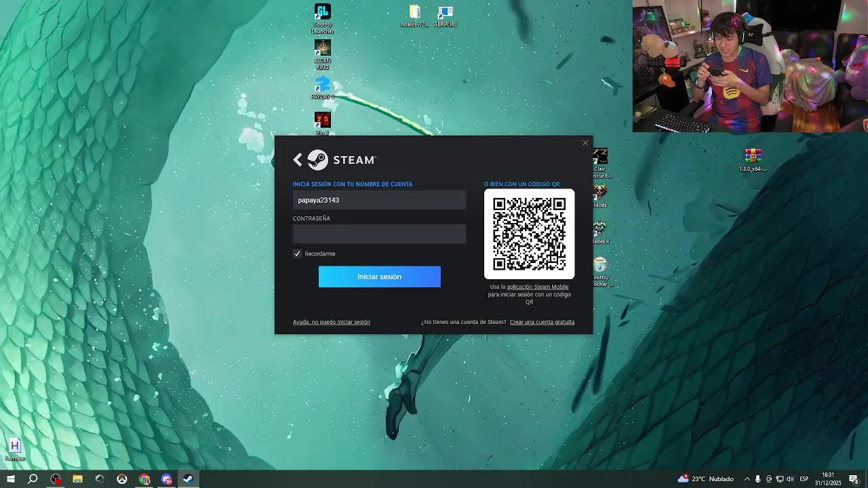Click 'Crear una cuenta gratuita' link

click(x=542, y=322)
